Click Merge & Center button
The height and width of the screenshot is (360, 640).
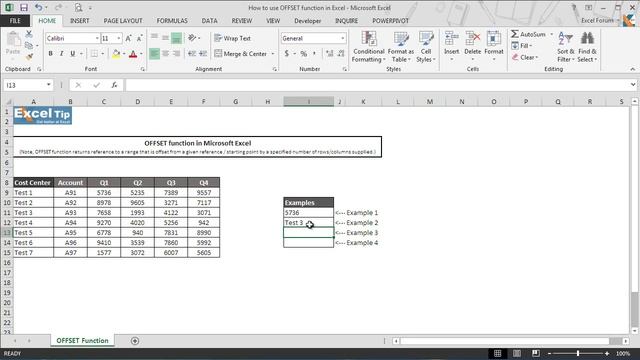pyautogui.click(x=241, y=53)
